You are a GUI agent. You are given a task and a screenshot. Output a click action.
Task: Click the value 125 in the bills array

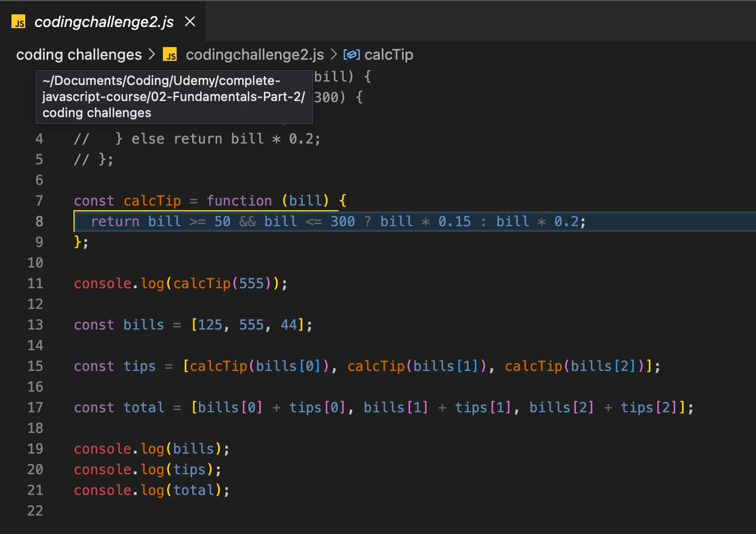[x=210, y=325]
